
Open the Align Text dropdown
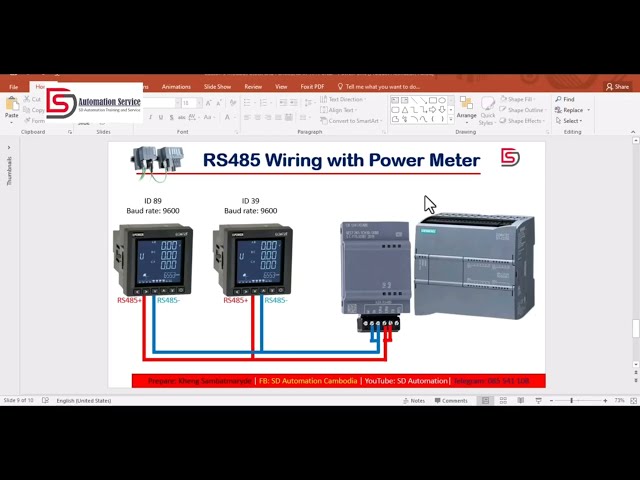[x=339, y=110]
